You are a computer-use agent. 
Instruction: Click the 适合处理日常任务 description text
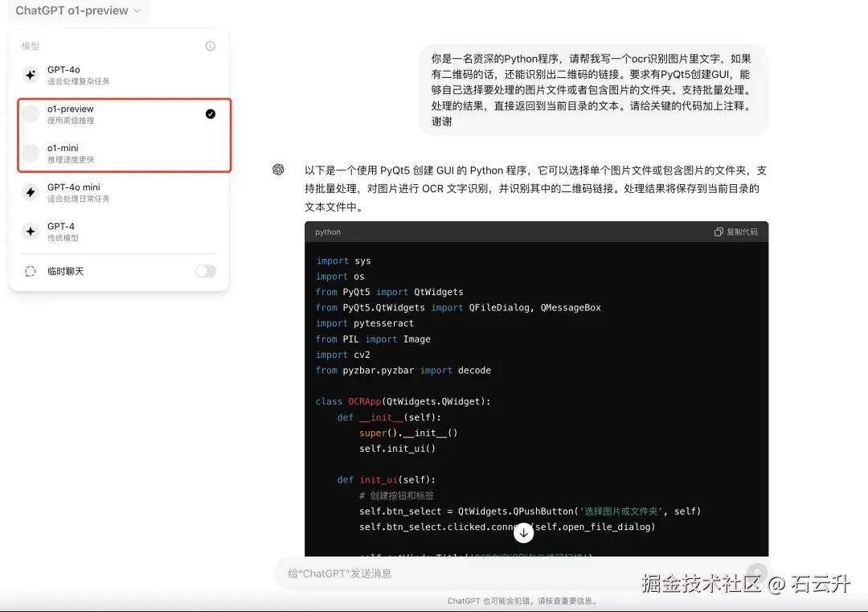(78, 199)
